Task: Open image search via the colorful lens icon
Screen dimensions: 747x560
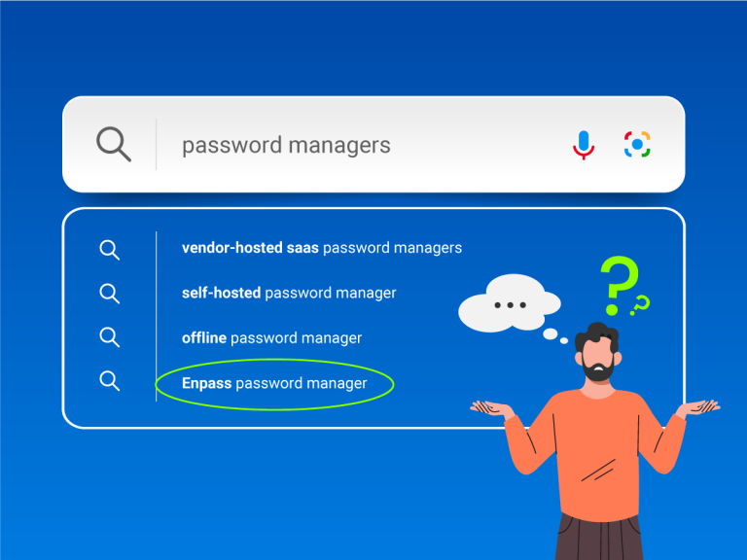Action: tap(637, 145)
